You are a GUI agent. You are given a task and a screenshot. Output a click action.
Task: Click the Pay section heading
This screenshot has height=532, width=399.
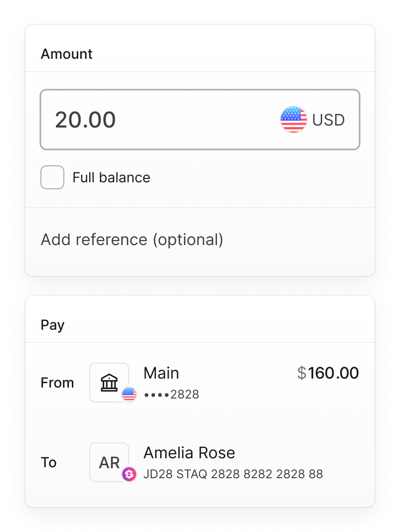[x=52, y=325]
